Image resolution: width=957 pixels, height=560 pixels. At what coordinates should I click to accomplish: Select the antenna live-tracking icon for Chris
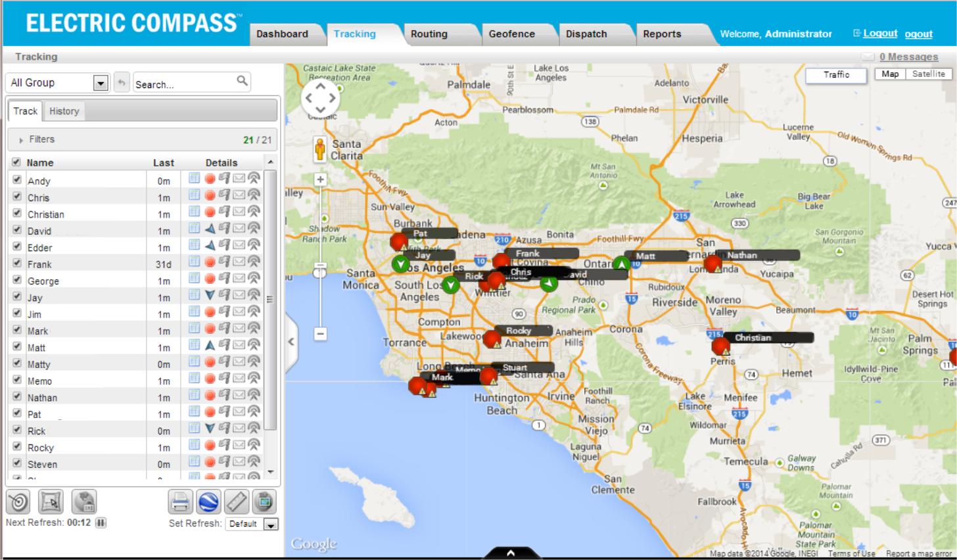255,197
